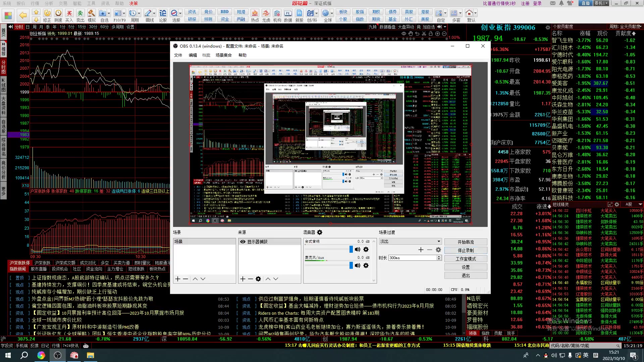Image resolution: width=644 pixels, height=362 pixels.
Task: Toggle the 委托 button in title bar
Action: pyautogui.click(x=601, y=3)
